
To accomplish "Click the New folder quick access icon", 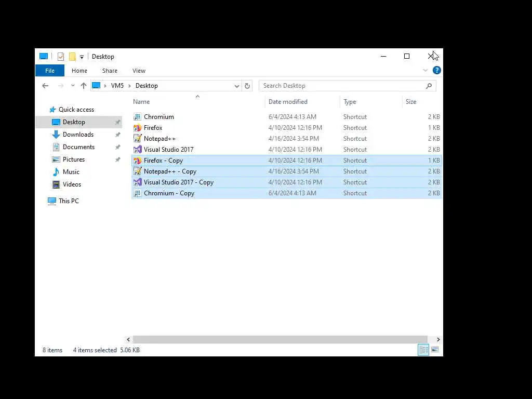I will tap(72, 57).
